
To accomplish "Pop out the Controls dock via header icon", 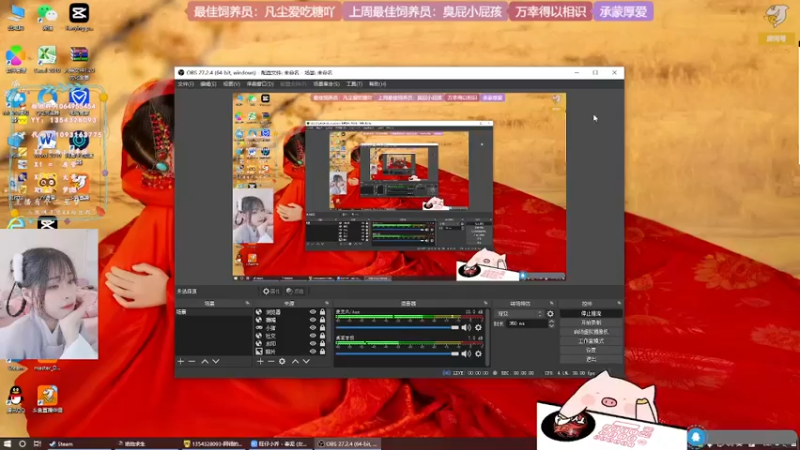I will coord(619,303).
